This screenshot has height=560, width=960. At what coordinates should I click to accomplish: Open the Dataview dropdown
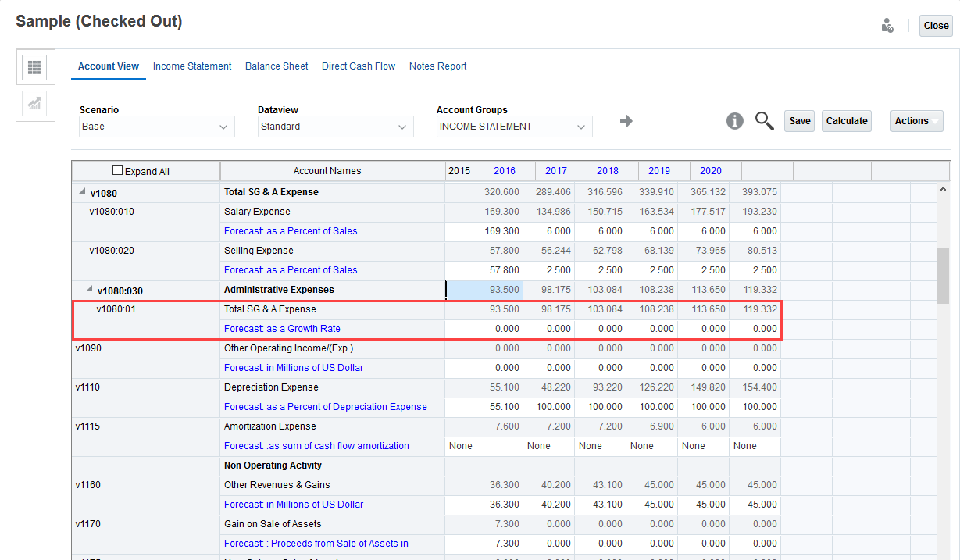pyautogui.click(x=335, y=127)
